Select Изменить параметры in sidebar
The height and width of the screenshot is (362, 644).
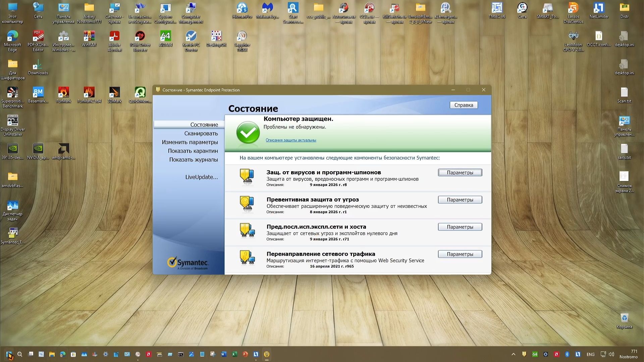190,142
